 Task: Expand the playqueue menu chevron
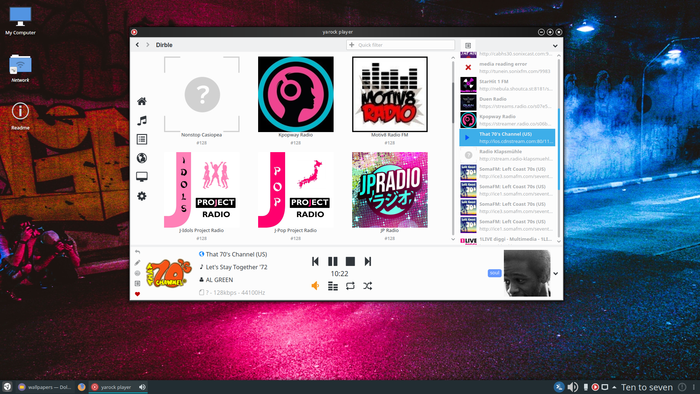pos(555,46)
